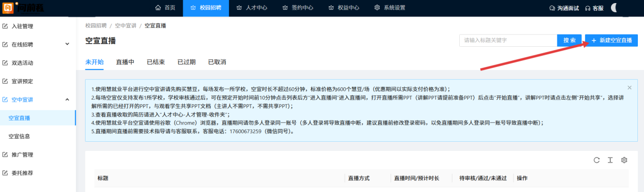
Task: Click the 标题 column header
Action: click(x=103, y=178)
